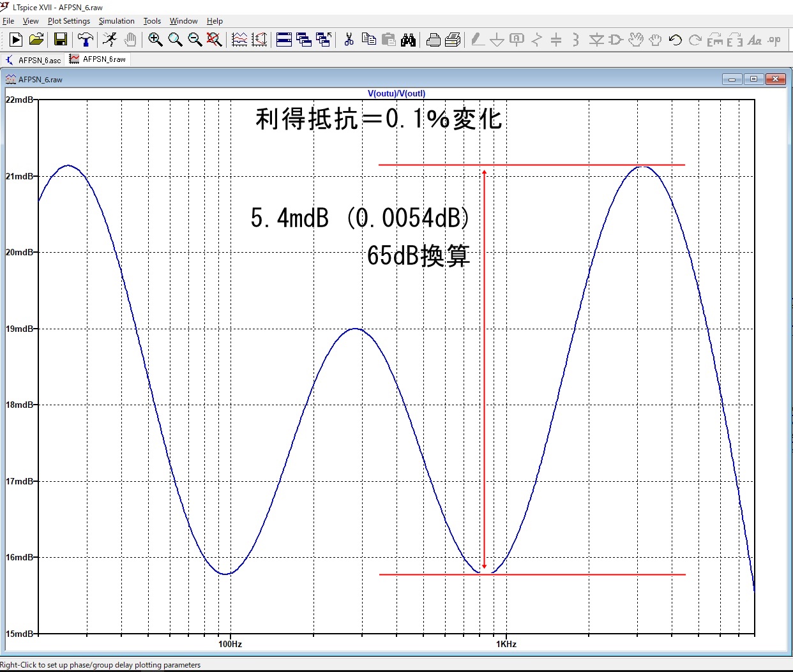
Task: Open Control Panel hammer icon
Action: 85,40
